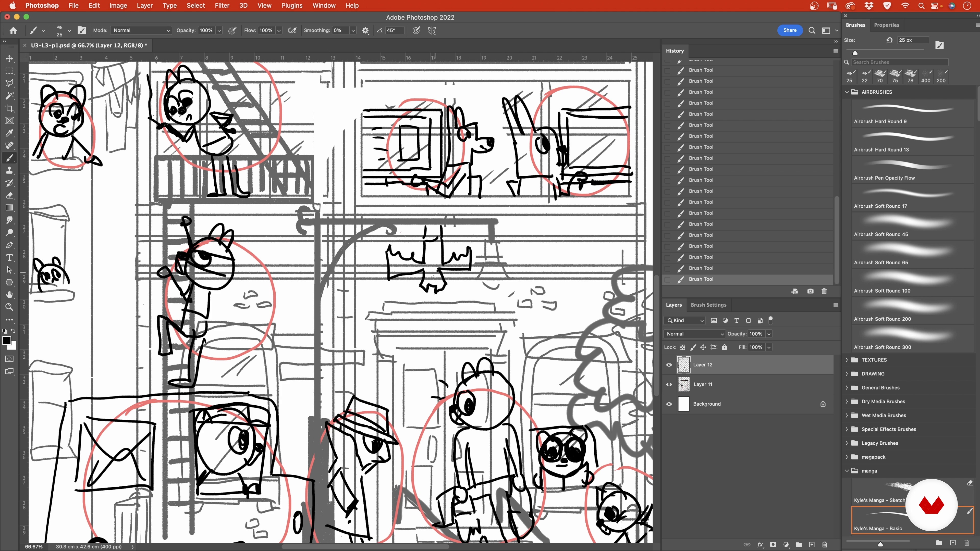Toggle symmetry paint options butterfly

(432, 30)
